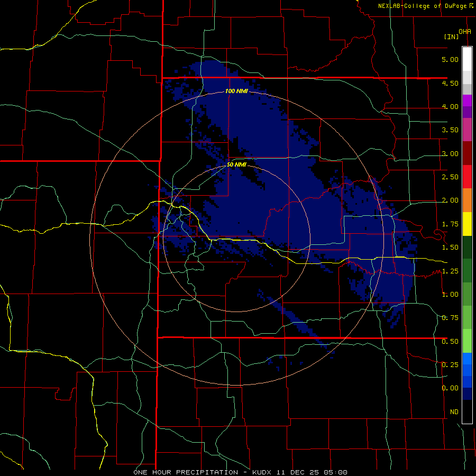Click the bright red legend swatch near 2.50
Viewport: 476px width, 476px height.
(467, 177)
